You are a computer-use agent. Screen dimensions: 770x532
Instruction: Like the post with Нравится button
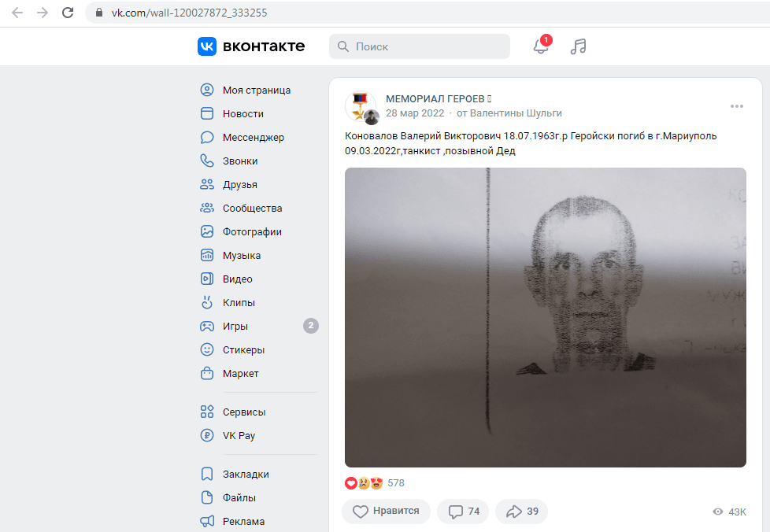(x=386, y=511)
